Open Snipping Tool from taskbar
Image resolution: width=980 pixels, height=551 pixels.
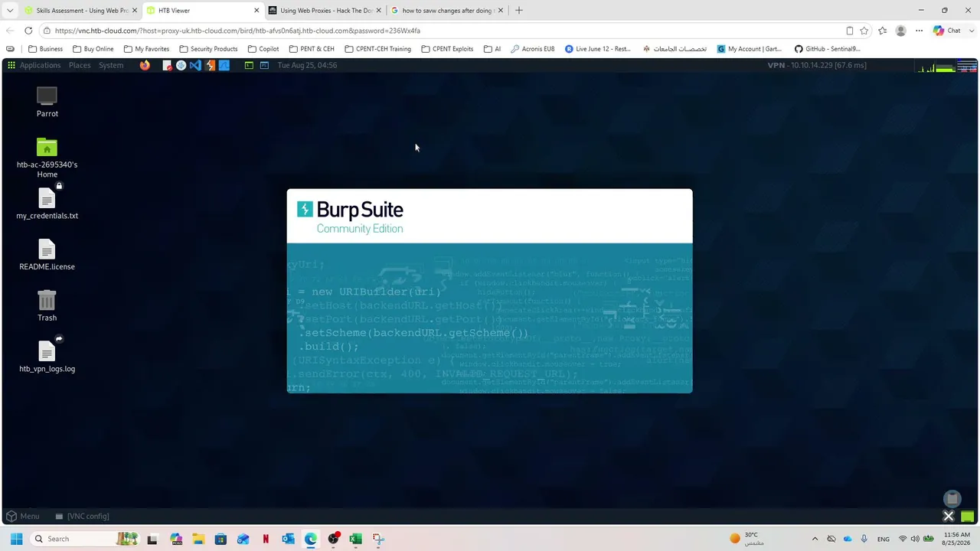(x=378, y=539)
